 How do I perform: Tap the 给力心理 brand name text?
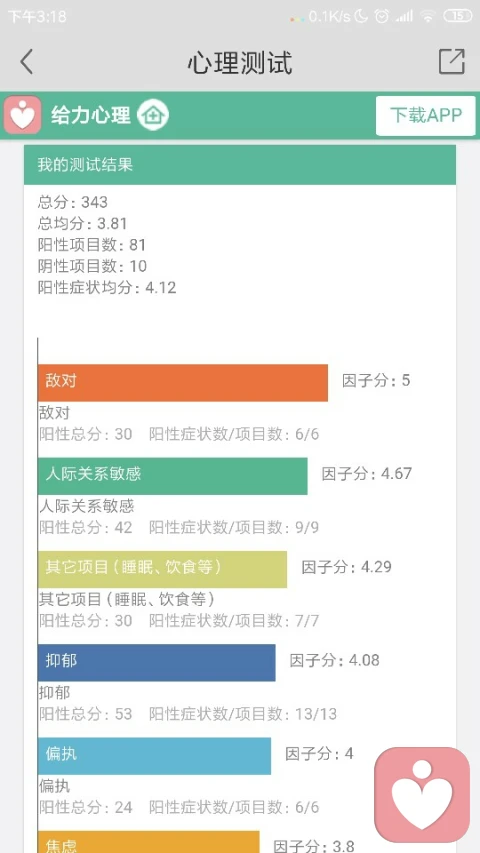[x=91, y=115]
